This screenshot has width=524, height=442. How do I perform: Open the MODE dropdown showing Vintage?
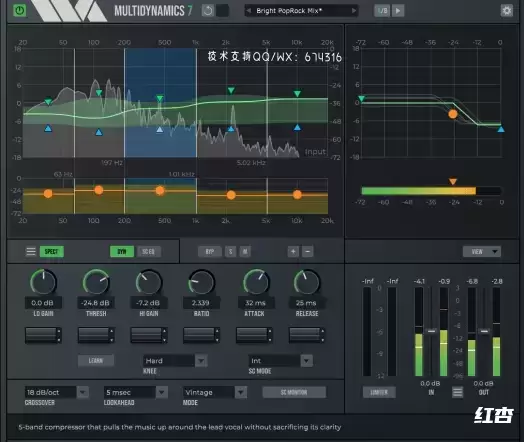(x=215, y=392)
